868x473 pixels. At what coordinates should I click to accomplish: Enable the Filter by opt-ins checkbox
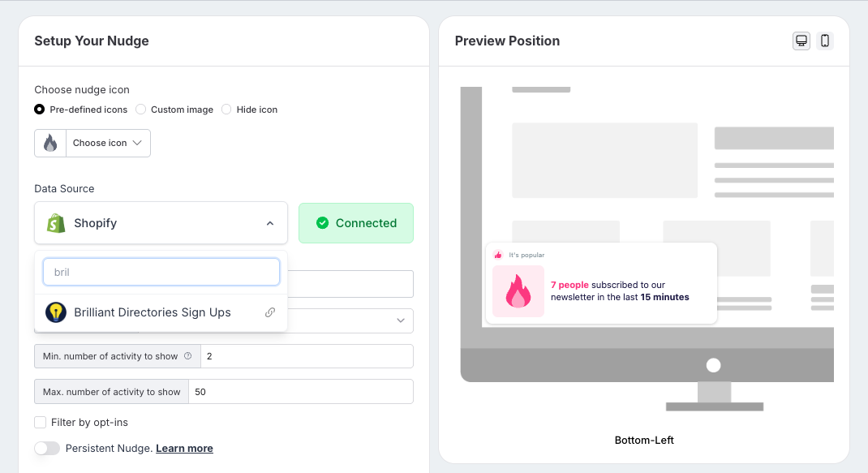40,423
